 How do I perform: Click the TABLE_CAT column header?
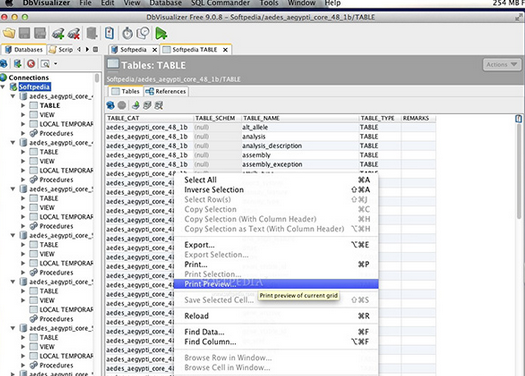coord(150,118)
